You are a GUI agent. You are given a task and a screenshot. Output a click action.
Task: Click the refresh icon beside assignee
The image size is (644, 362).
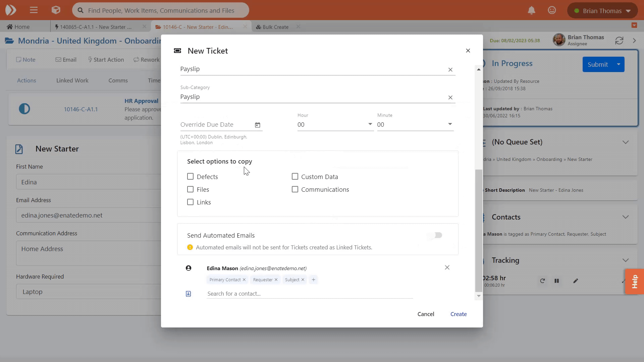pos(619,41)
